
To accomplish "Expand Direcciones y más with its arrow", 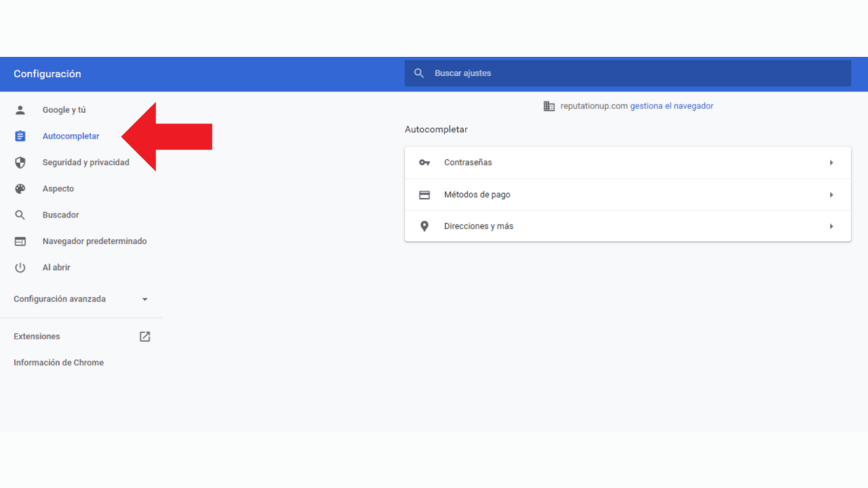I will [x=831, y=226].
